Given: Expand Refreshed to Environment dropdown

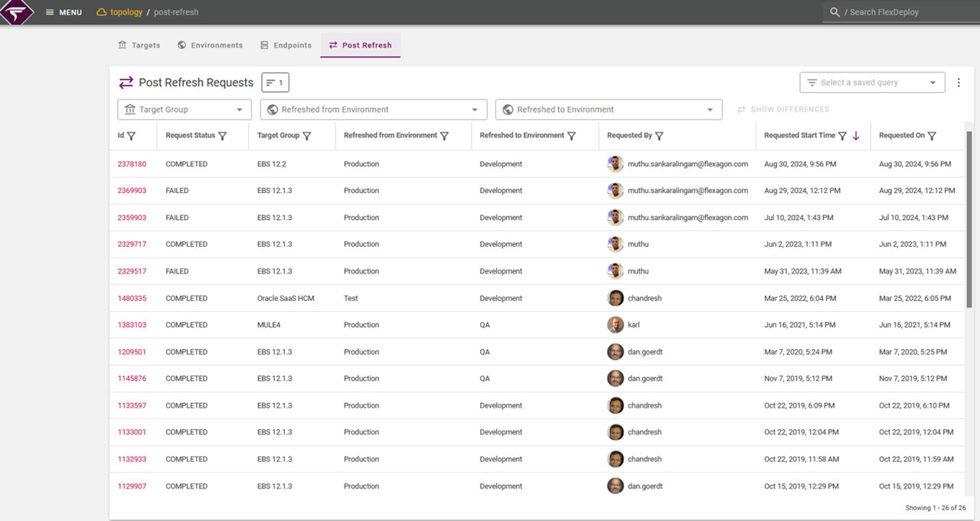Looking at the screenshot, I should click(609, 110).
